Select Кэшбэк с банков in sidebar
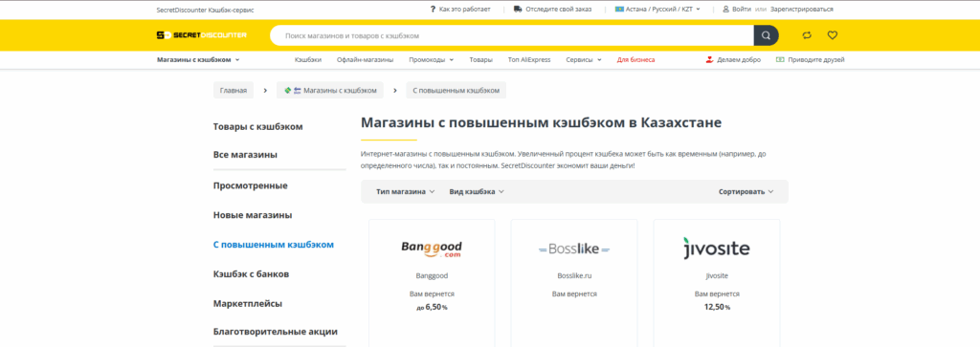 click(x=251, y=274)
